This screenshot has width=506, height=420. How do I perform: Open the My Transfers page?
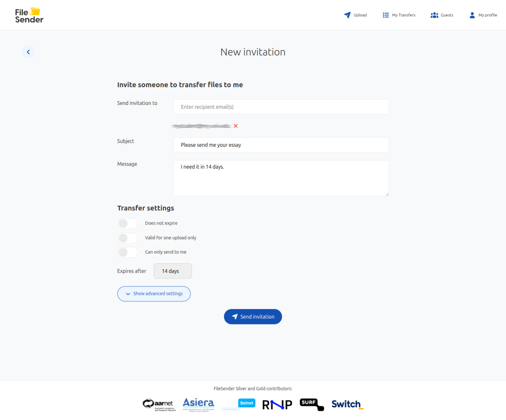(x=403, y=15)
